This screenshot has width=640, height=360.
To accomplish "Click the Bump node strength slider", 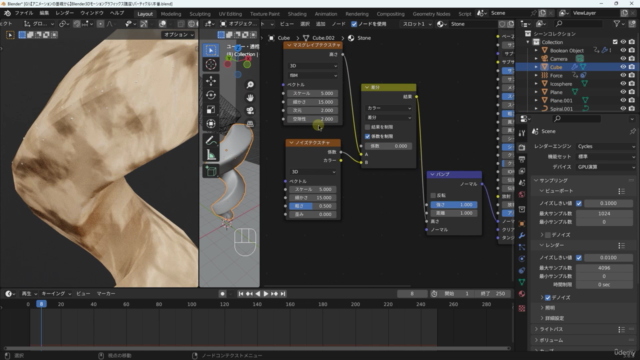I will 453,204.
